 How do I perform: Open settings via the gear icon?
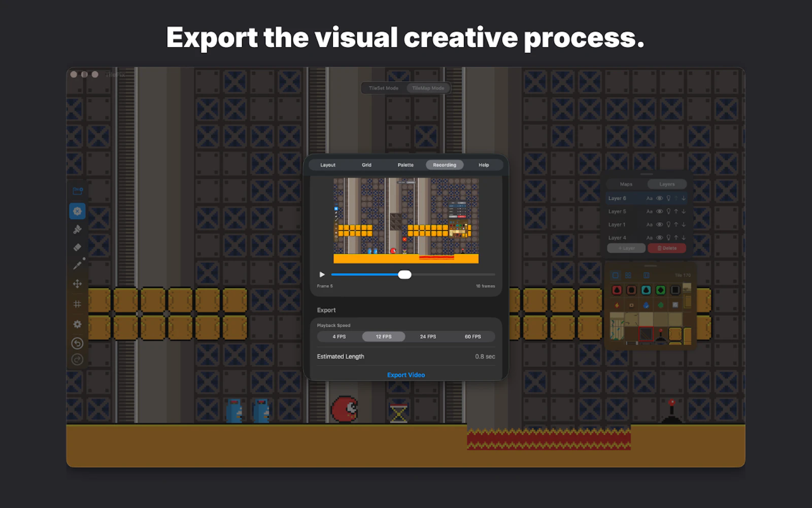tap(77, 324)
